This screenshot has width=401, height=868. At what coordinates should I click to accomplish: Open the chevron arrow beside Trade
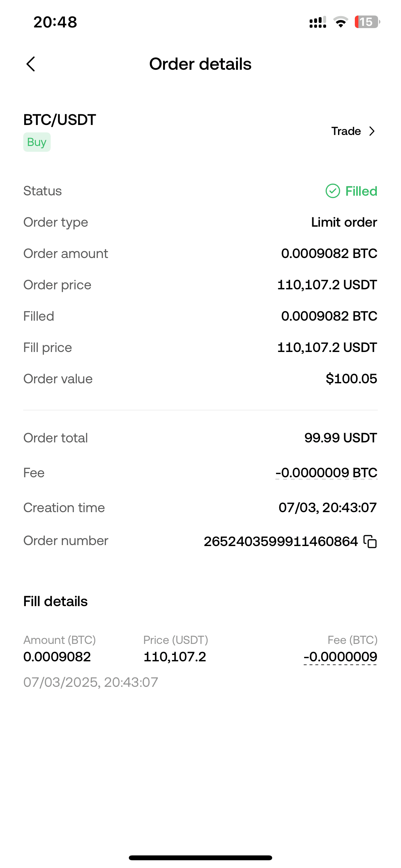(372, 131)
